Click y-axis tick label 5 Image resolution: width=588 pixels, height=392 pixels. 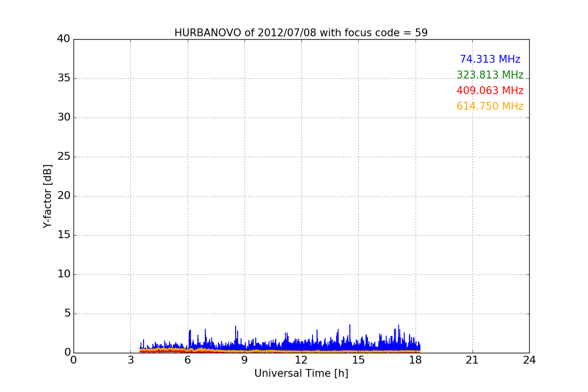tap(67, 314)
